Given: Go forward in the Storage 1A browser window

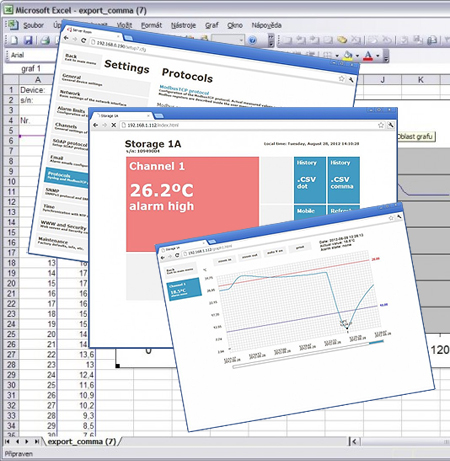Looking at the screenshot, I should [x=104, y=125].
